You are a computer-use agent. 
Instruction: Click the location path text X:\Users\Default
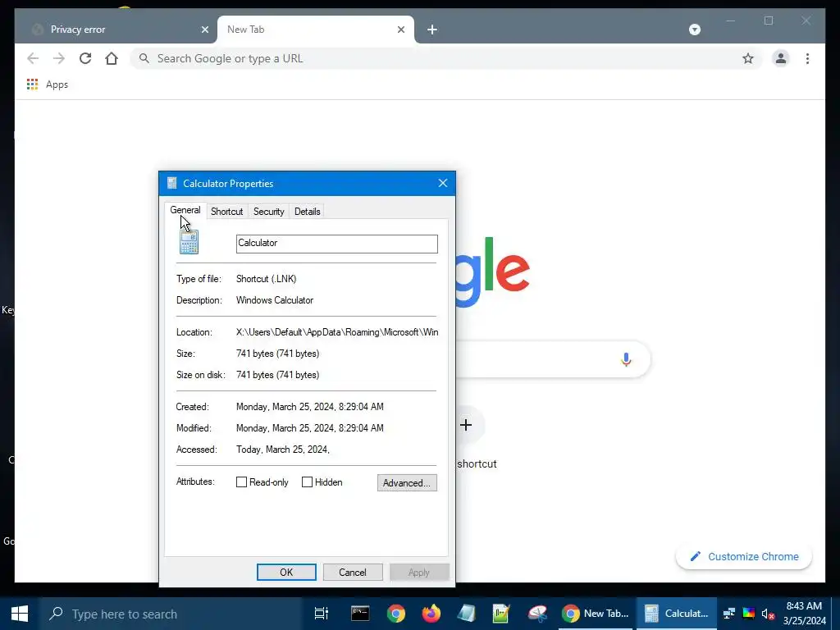337,332
